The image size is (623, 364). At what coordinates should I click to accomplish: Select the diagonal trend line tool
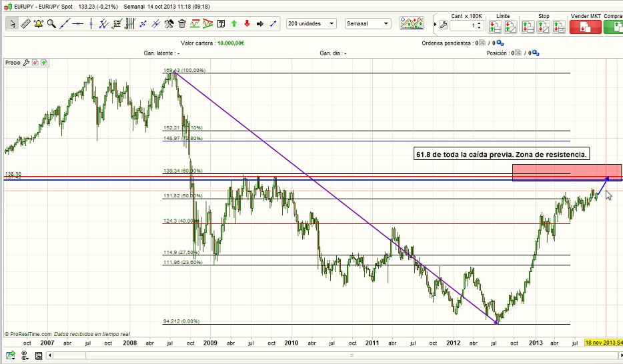coord(64,24)
